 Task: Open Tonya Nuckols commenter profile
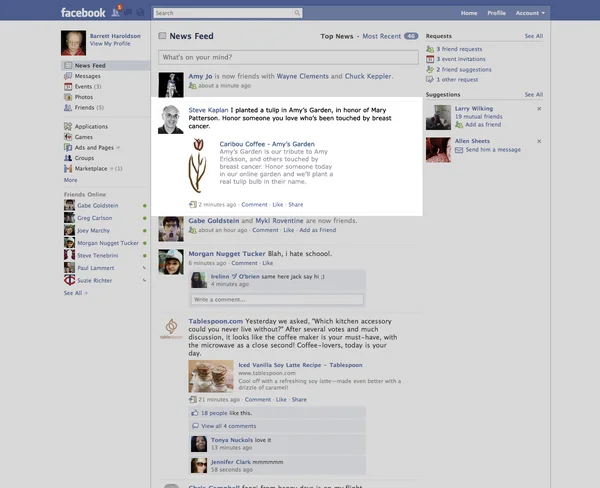pos(232,440)
